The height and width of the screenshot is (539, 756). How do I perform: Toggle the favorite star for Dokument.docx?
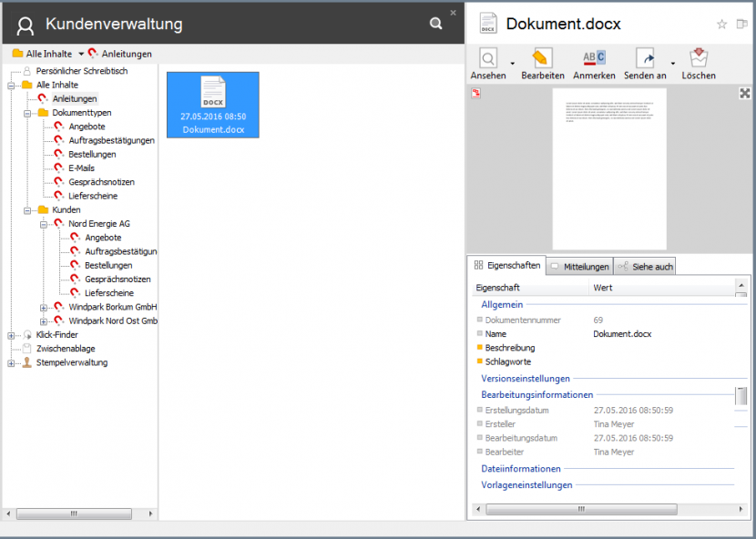click(722, 25)
